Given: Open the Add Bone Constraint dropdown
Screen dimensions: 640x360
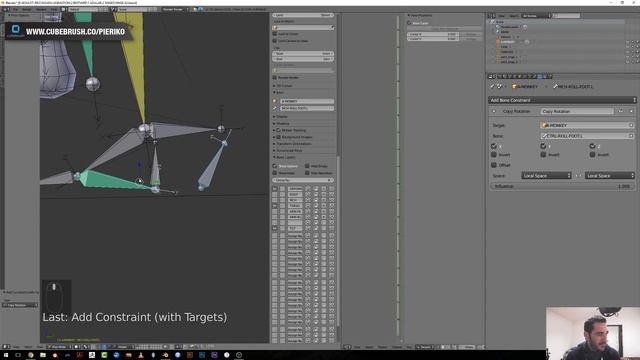Looking at the screenshot, I should [562, 100].
